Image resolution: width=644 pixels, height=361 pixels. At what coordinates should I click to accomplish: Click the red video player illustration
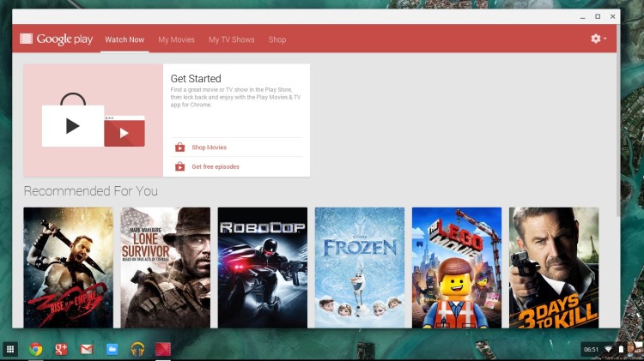click(125, 131)
